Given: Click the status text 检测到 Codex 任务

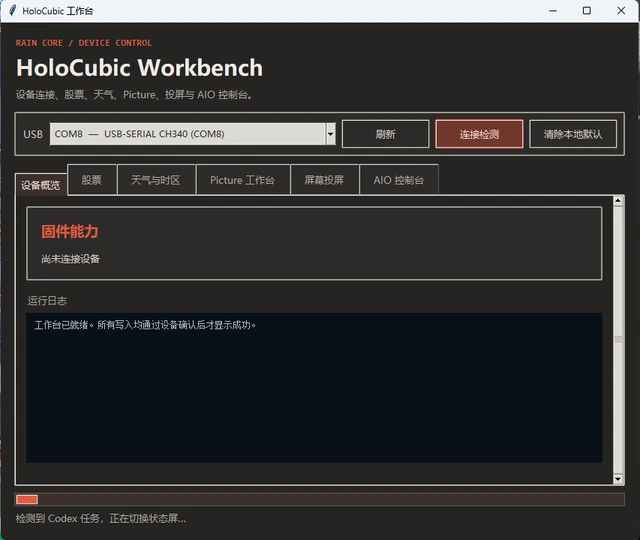Looking at the screenshot, I should [x=101, y=518].
